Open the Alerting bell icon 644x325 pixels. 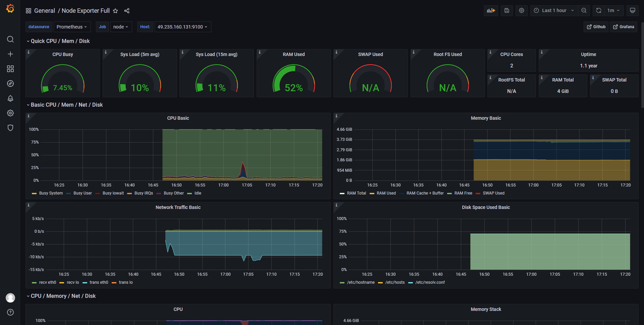pyautogui.click(x=10, y=98)
